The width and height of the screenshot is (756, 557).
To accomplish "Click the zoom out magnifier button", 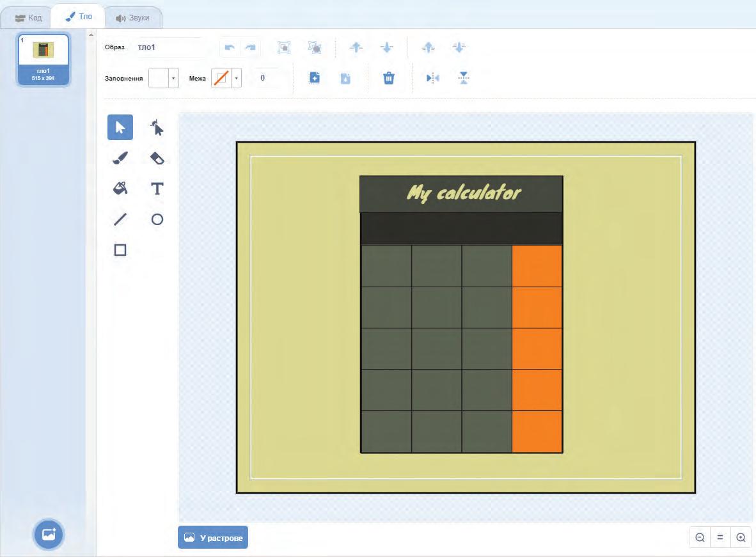I will point(700,537).
